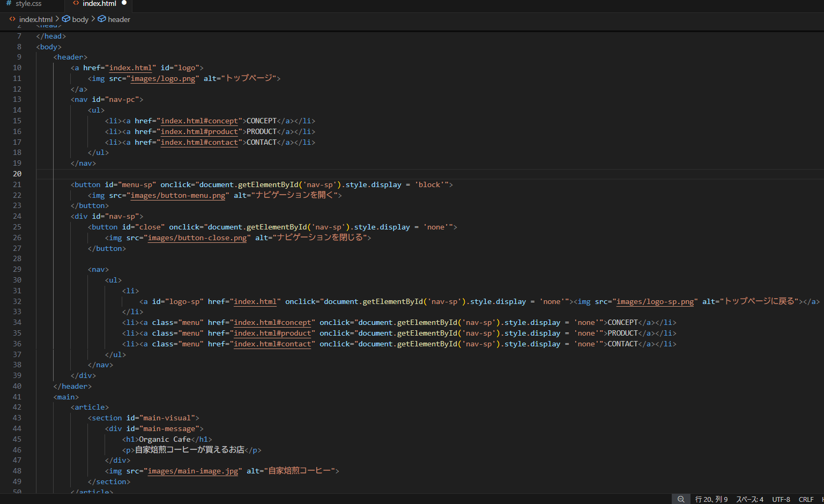
Task: Click the hash icon on the style.css tab
Action: [9, 4]
